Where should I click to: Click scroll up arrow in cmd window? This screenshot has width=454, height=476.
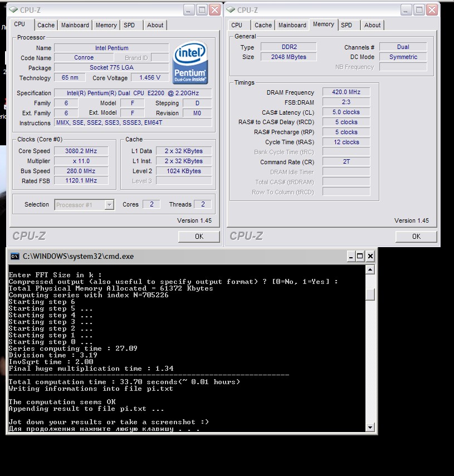point(370,269)
